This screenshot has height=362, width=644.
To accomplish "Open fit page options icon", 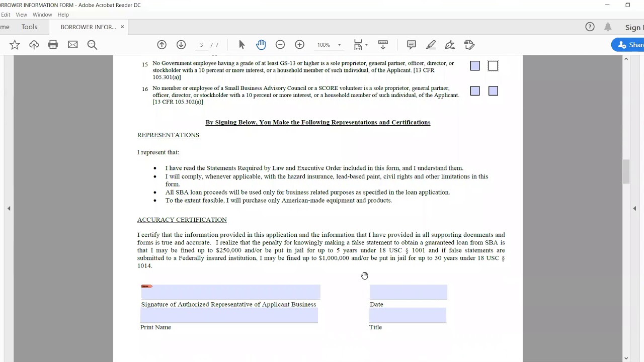I will click(358, 45).
